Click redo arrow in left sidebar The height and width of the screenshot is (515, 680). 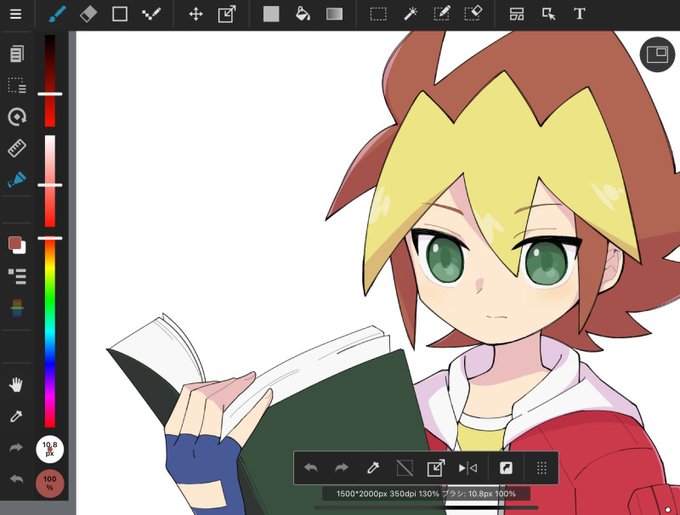tap(16, 447)
